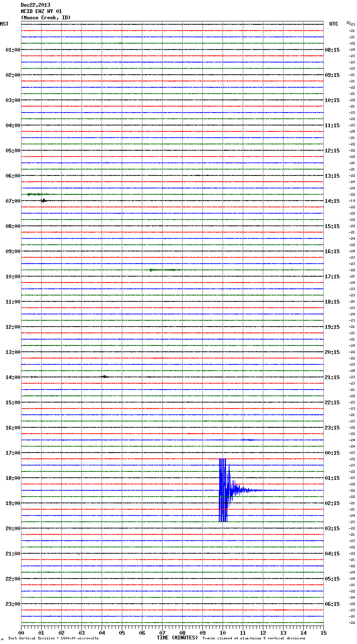Click the "18:00" MST time label
The image size is (357, 644).
click(13, 478)
